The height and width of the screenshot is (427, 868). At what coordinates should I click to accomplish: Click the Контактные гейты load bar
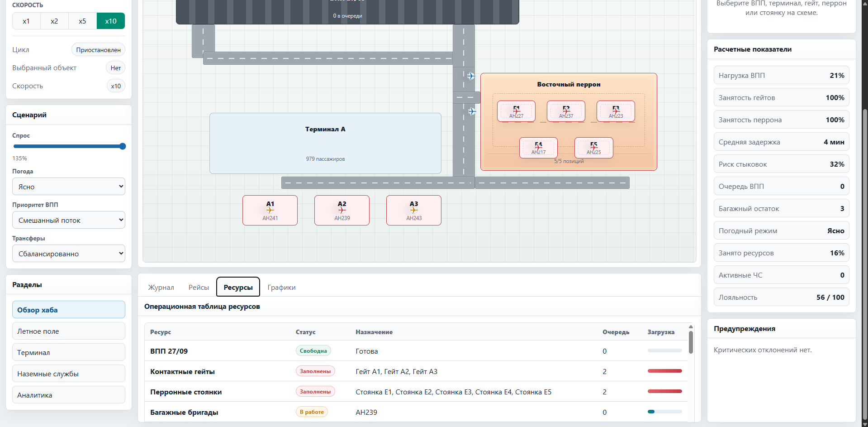[664, 371]
